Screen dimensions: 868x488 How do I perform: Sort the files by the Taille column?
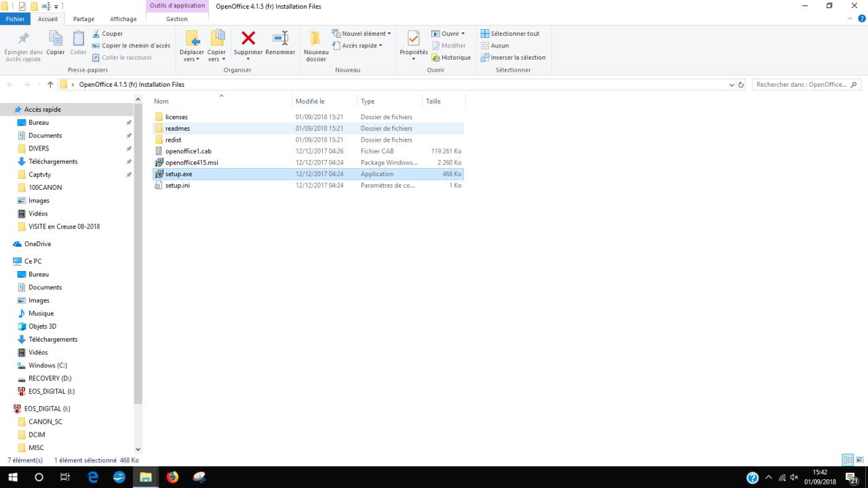pyautogui.click(x=443, y=101)
